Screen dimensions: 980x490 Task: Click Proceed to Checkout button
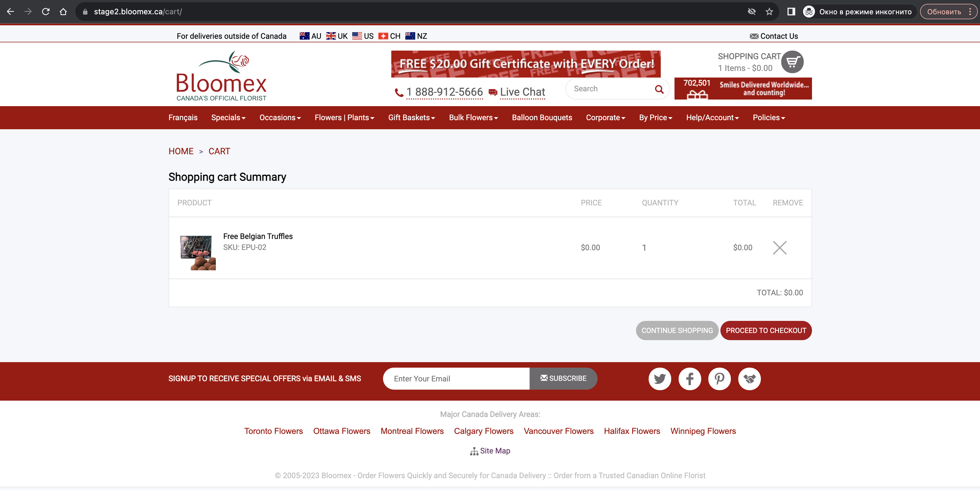pos(766,330)
